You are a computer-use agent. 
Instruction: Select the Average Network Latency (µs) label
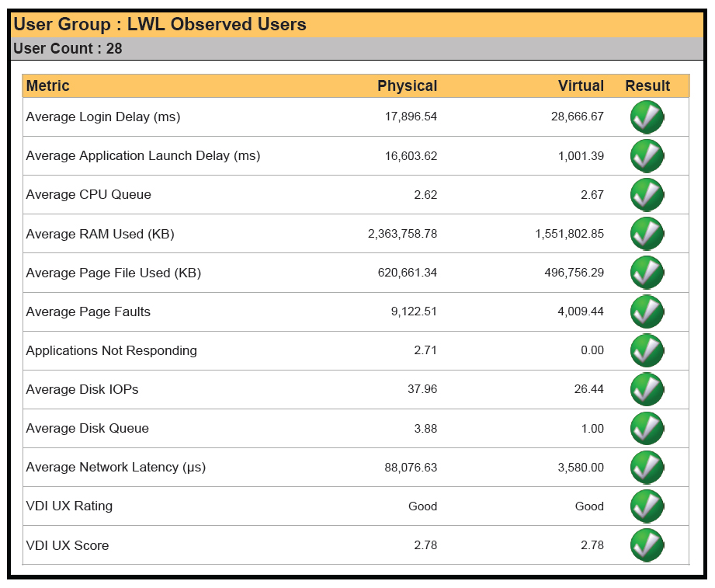pos(116,467)
